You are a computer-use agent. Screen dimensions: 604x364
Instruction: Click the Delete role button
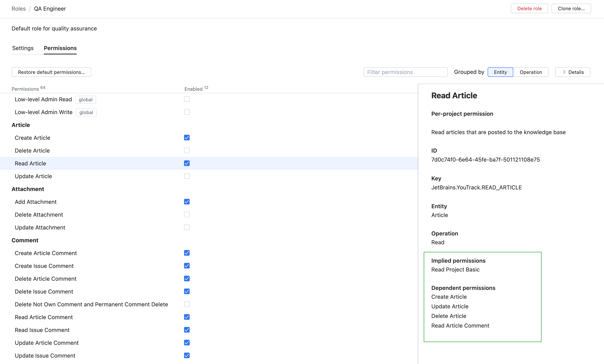[x=529, y=8]
